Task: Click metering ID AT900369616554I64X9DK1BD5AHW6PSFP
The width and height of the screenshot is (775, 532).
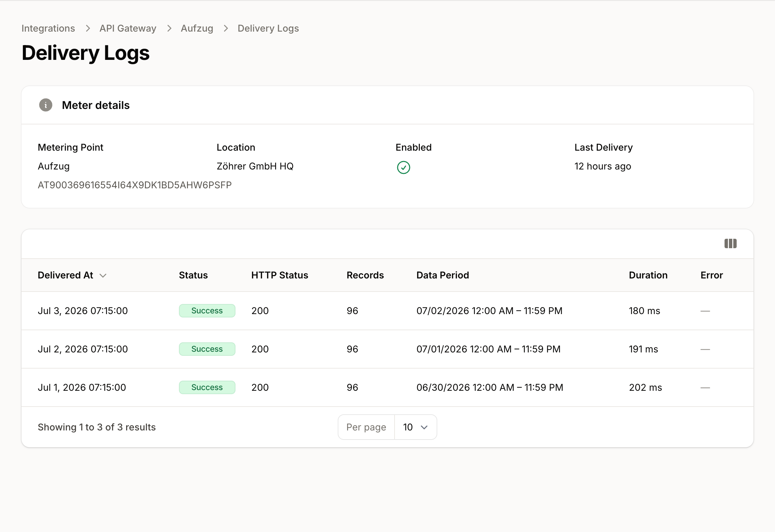Action: pos(135,185)
